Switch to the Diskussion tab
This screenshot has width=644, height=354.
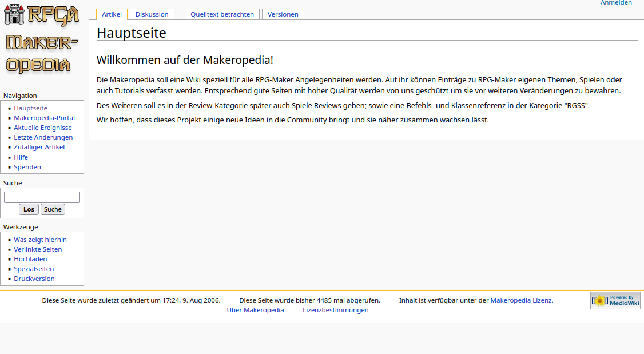click(152, 14)
